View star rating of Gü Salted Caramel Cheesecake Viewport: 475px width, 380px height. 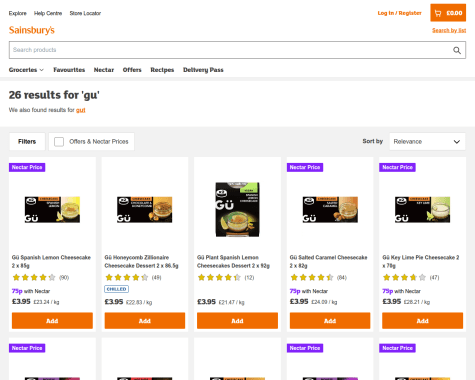coord(312,277)
